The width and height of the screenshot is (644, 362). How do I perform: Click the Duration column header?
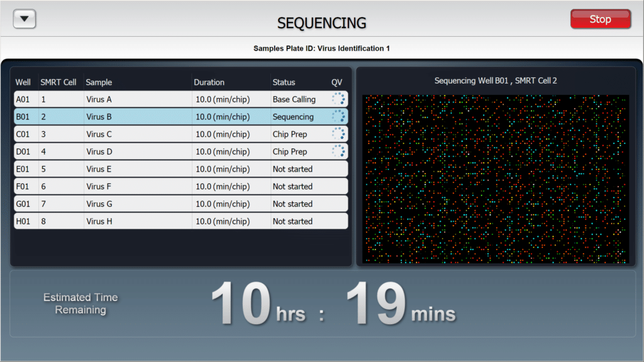[209, 82]
